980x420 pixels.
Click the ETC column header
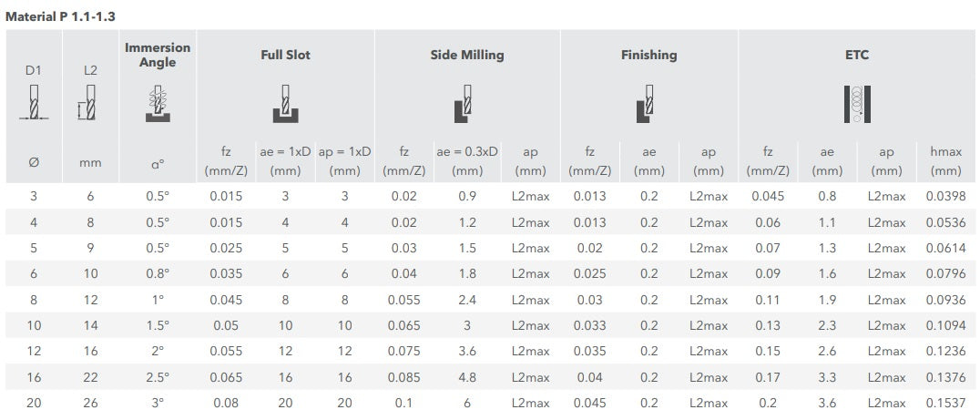point(856,55)
